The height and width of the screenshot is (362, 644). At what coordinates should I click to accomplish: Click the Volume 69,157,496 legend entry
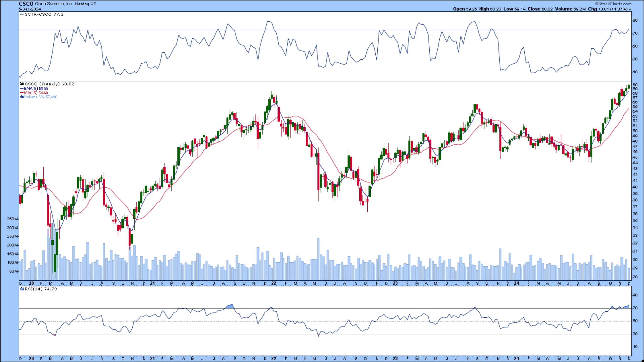coord(40,97)
